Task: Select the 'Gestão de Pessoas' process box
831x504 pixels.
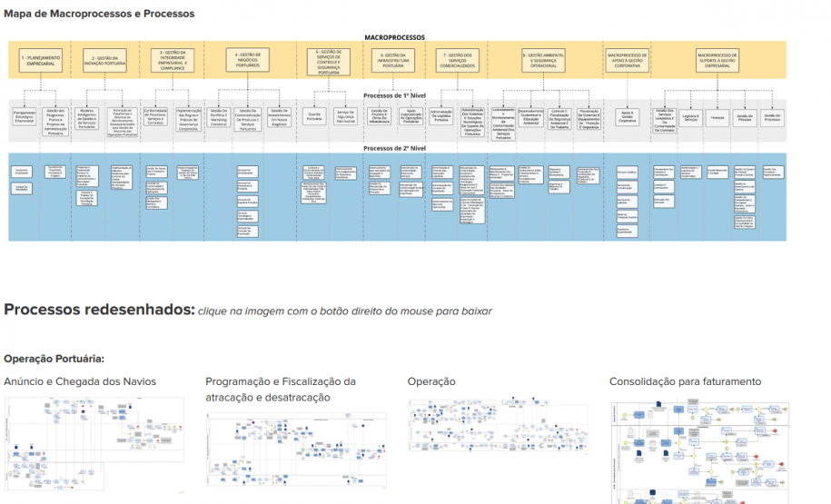Action: (744, 116)
